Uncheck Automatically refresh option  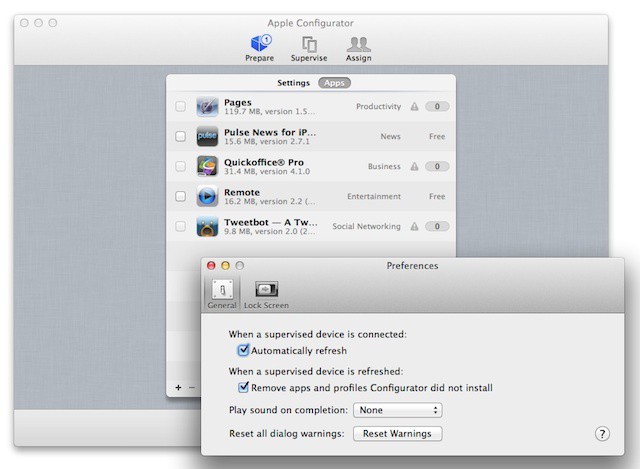(243, 351)
